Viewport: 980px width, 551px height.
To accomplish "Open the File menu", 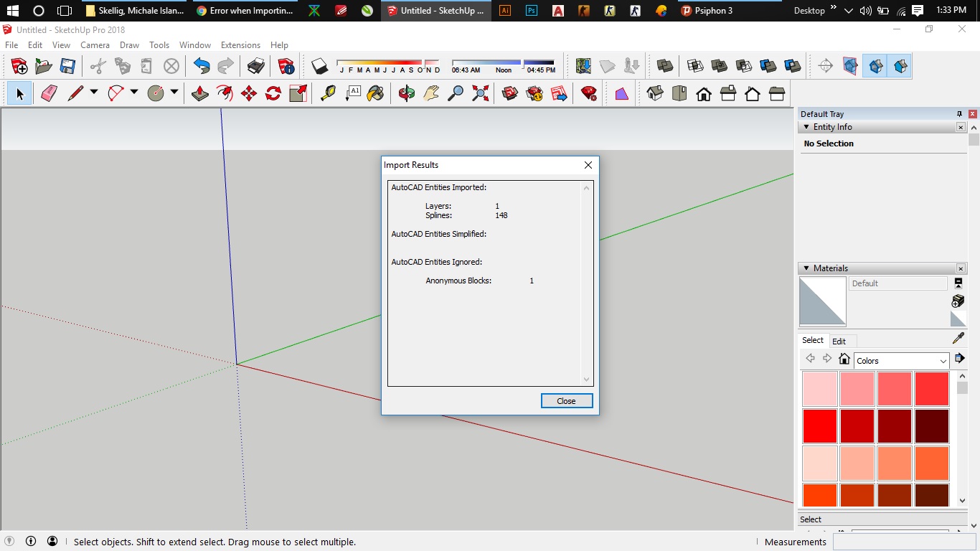I will pos(11,44).
